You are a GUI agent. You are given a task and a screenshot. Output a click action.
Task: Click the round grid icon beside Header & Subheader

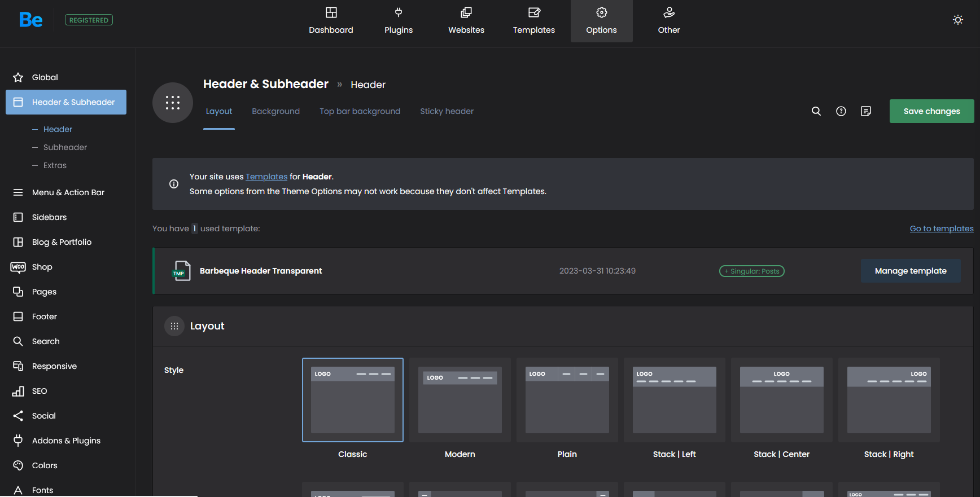[x=173, y=103]
